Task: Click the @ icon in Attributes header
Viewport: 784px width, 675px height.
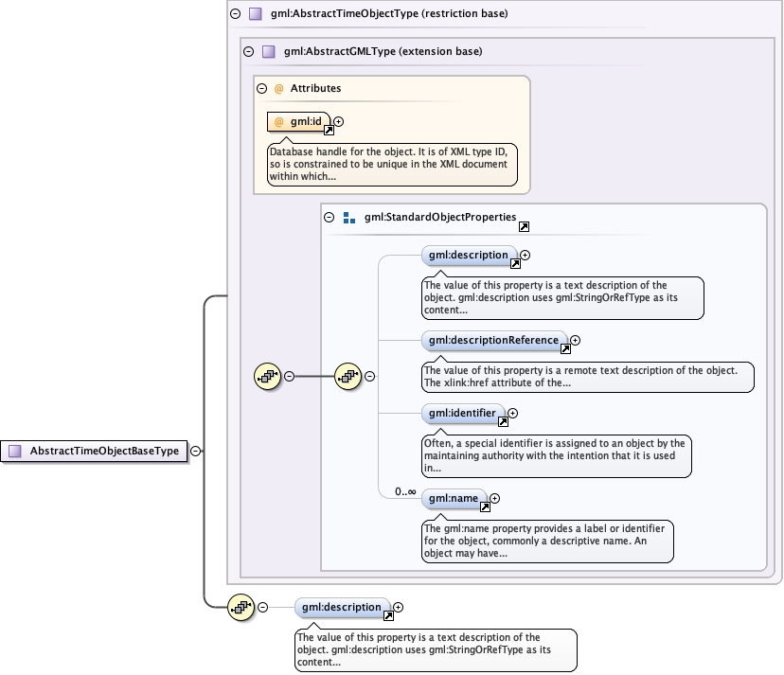Action: coord(278,89)
